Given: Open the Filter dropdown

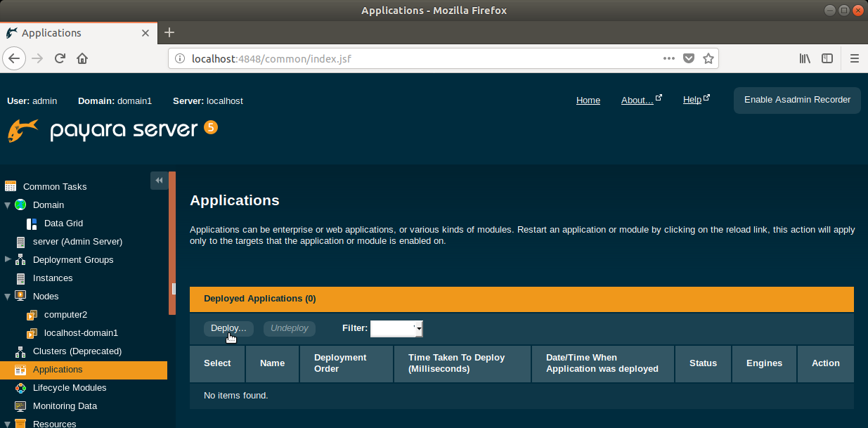Looking at the screenshot, I should point(396,328).
